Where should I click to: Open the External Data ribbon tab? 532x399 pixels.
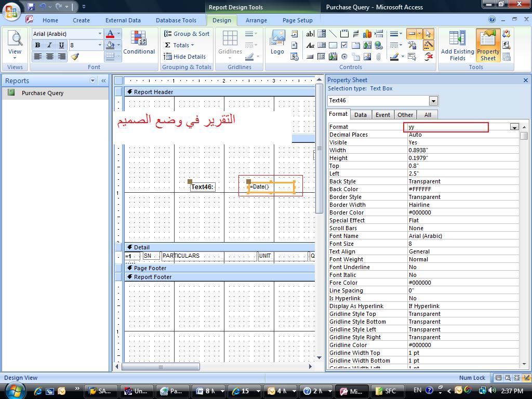[123, 20]
